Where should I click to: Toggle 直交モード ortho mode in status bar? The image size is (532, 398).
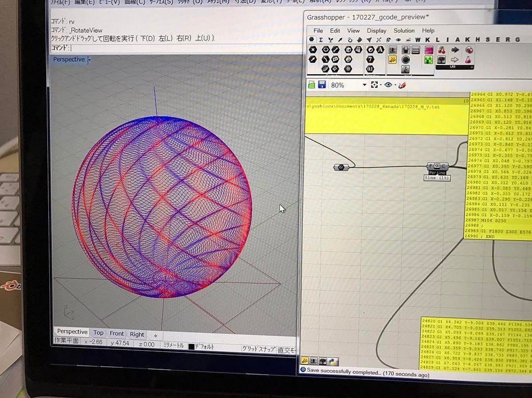pyautogui.click(x=287, y=350)
